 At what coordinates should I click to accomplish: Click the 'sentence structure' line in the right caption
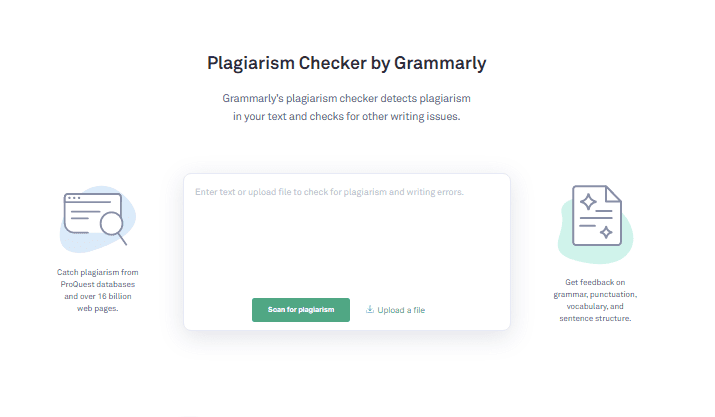(595, 318)
